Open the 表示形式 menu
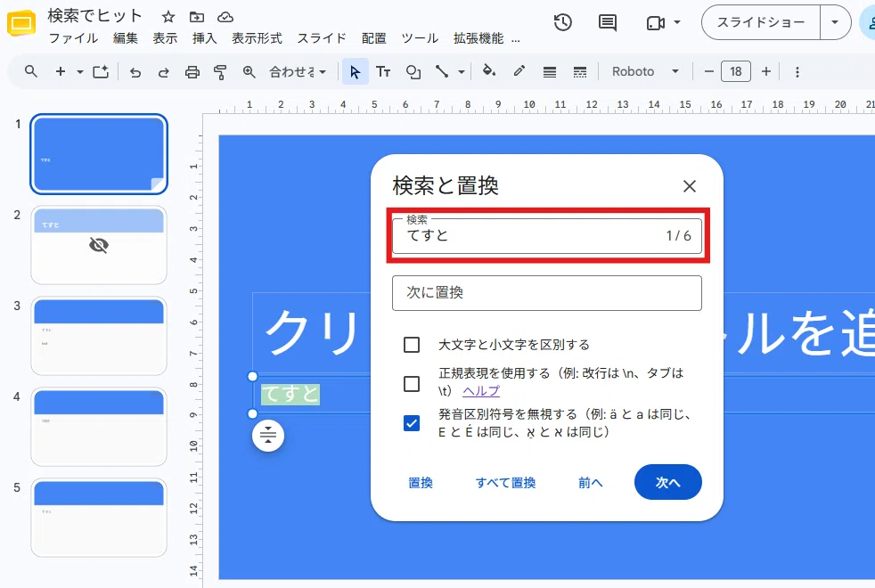Screen dimensions: 875x588 click(258, 38)
